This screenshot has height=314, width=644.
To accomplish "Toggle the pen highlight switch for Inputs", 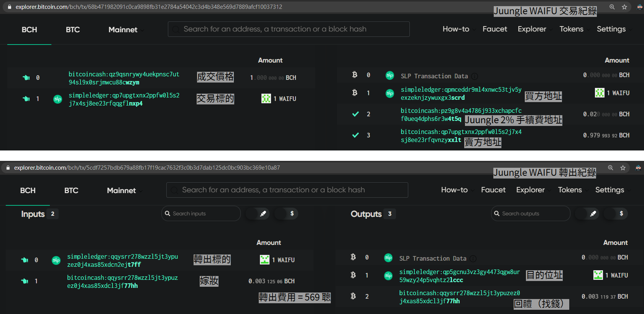I will [x=258, y=213].
